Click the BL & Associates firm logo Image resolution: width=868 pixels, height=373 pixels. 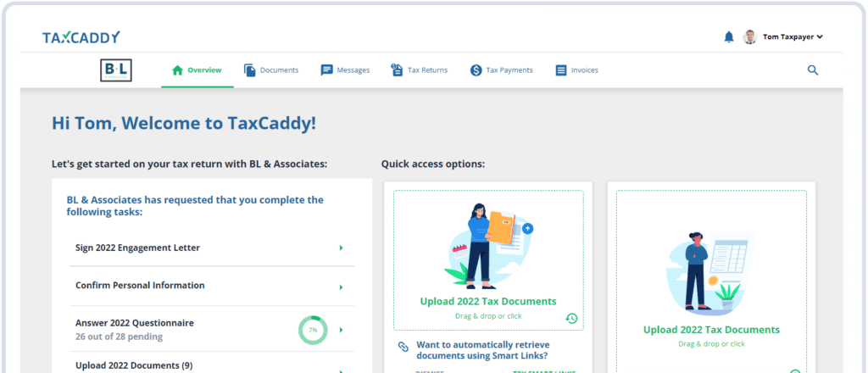coord(115,70)
